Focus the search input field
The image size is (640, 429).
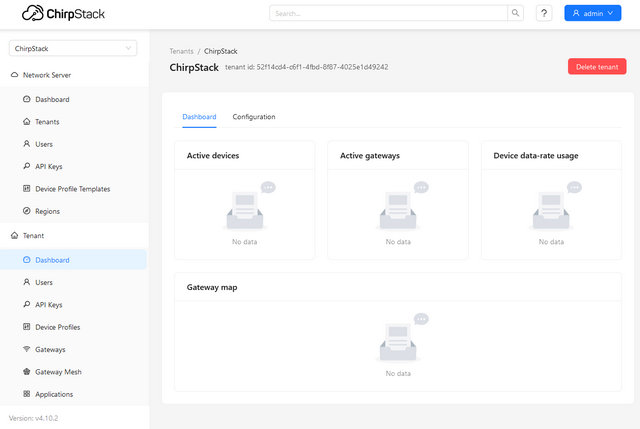pos(387,14)
